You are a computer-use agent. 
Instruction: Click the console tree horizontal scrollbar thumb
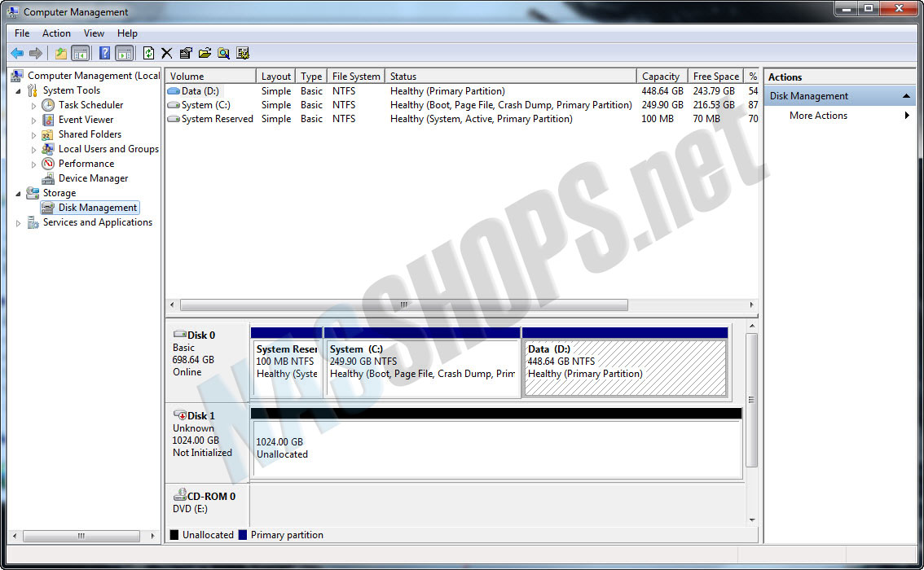81,536
